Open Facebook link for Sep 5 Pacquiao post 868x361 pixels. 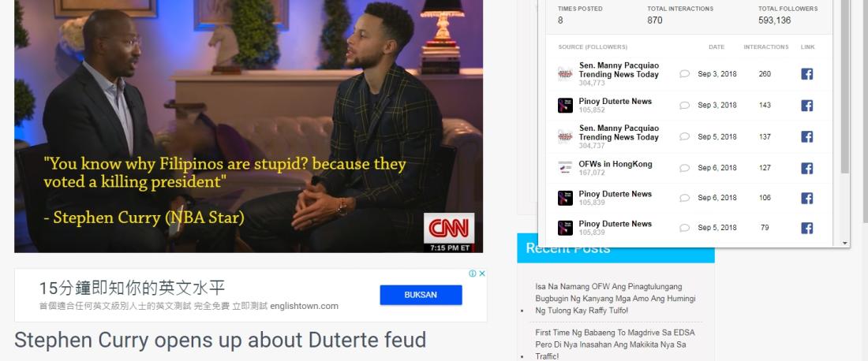806,136
